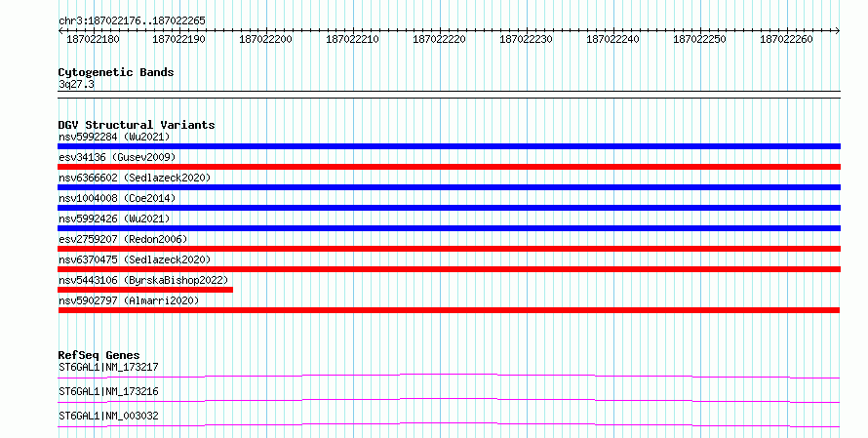Click the right arrowhead of the ruler
Viewport: 868px width, 438px height.
838,31
